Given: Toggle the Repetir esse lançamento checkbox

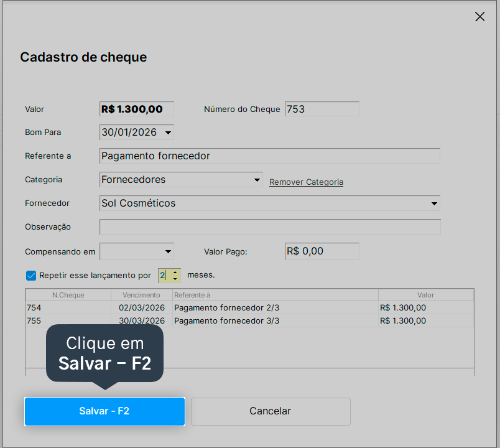Looking at the screenshot, I should pyautogui.click(x=31, y=276).
